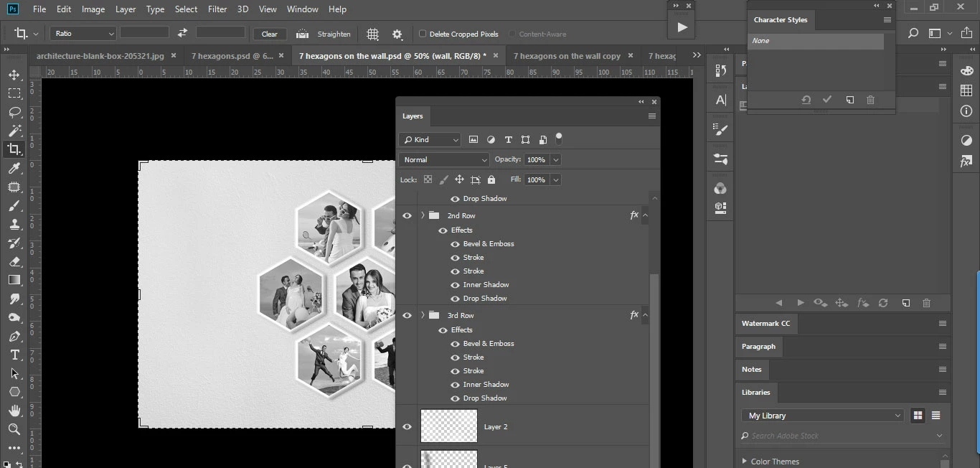The image size is (980, 468).
Task: Filter layers by smart objects icon
Action: (x=542, y=140)
